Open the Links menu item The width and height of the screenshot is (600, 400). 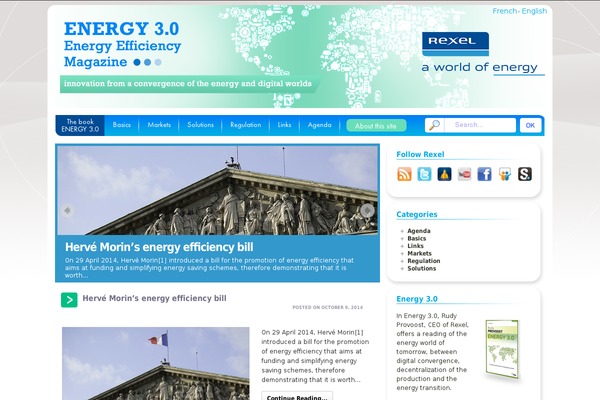(x=284, y=125)
